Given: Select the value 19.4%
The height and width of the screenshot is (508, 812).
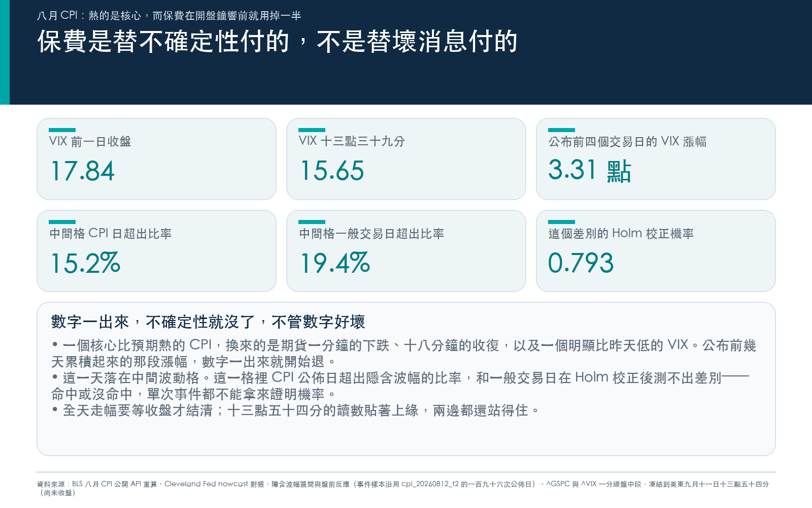Looking at the screenshot, I should click(335, 263).
